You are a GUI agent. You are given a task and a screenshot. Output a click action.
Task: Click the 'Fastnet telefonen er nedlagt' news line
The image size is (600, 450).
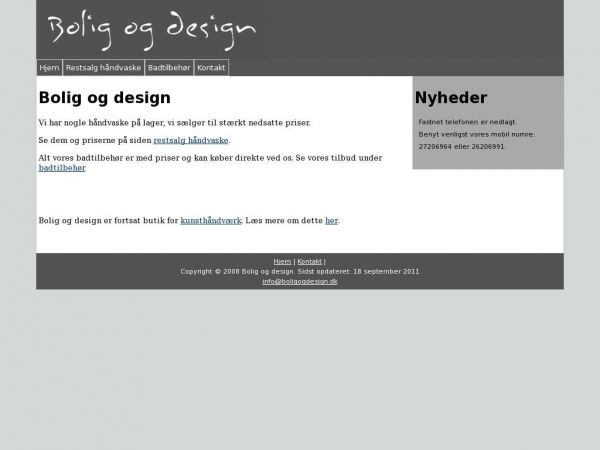tap(467, 122)
